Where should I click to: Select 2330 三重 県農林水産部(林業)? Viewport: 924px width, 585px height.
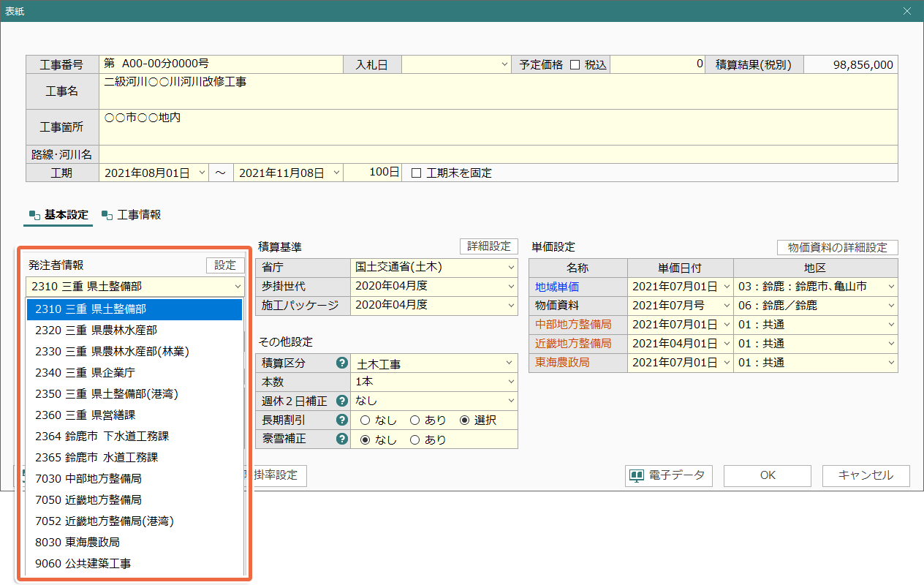tap(135, 352)
